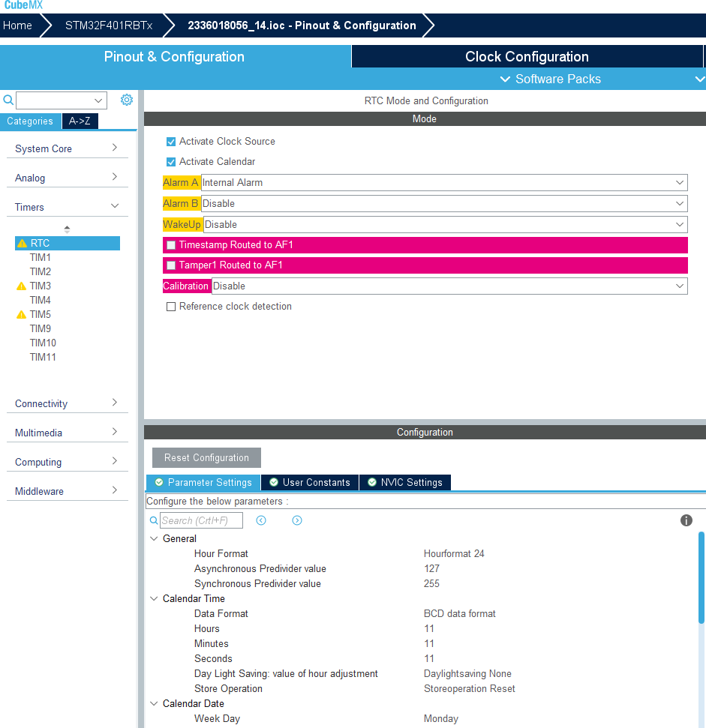Click the parameter Search (Crtl+F) field

click(201, 520)
